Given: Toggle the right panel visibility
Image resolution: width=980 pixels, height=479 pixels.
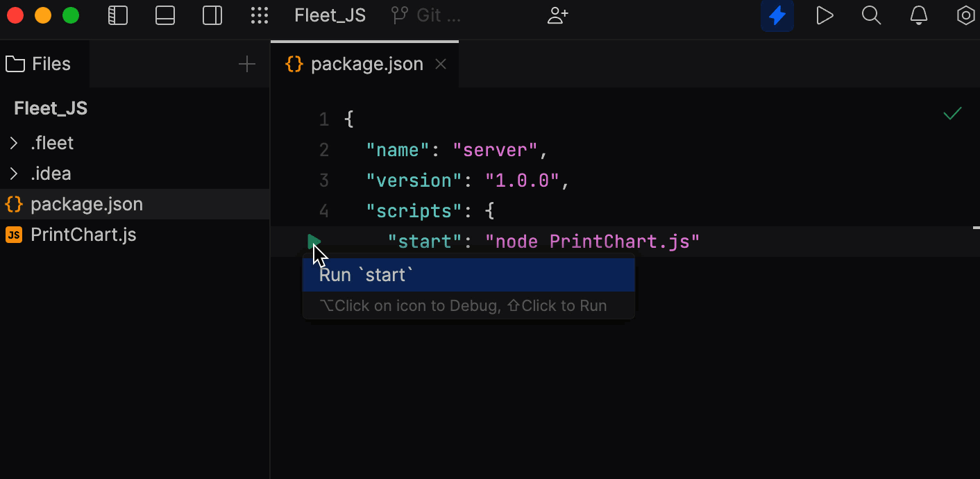Looking at the screenshot, I should pos(212,15).
